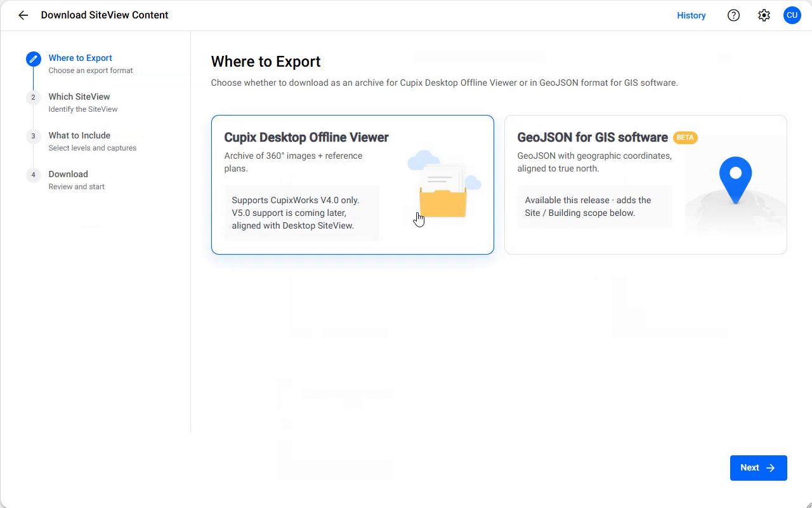Open the settings gear icon
The height and width of the screenshot is (508, 812).
pos(764,15)
